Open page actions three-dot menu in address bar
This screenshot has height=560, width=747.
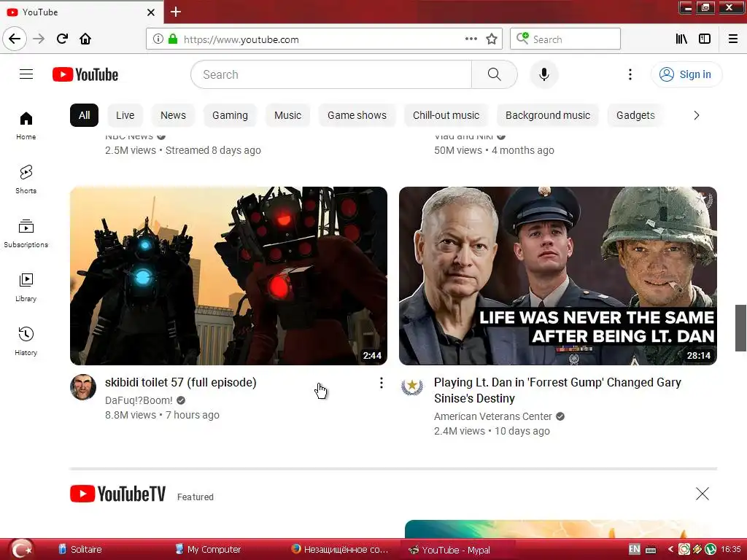click(471, 39)
